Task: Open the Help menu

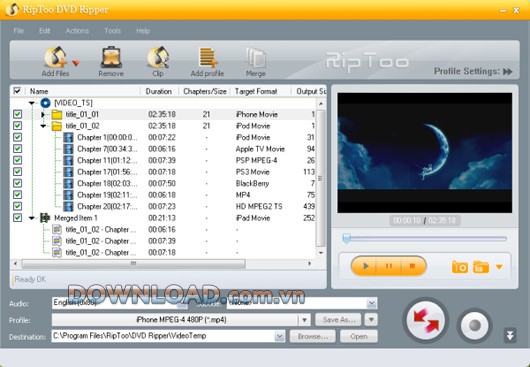Action: tap(143, 31)
